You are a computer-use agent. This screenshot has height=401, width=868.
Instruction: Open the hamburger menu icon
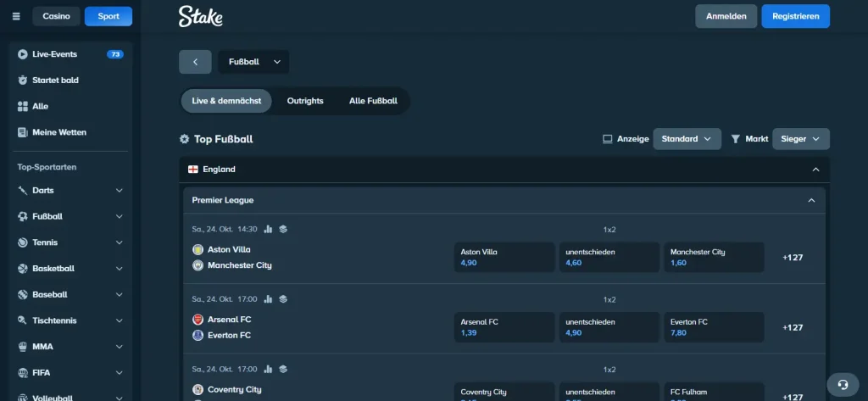coord(16,17)
